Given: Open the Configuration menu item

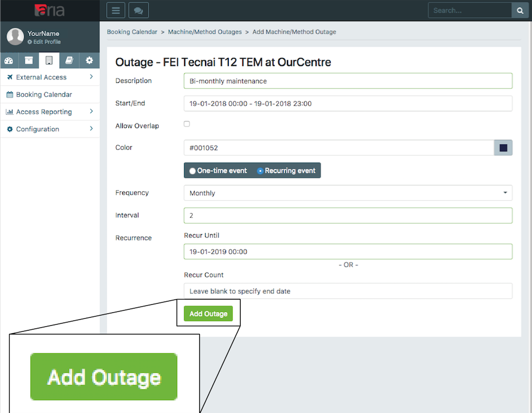Looking at the screenshot, I should [50, 129].
